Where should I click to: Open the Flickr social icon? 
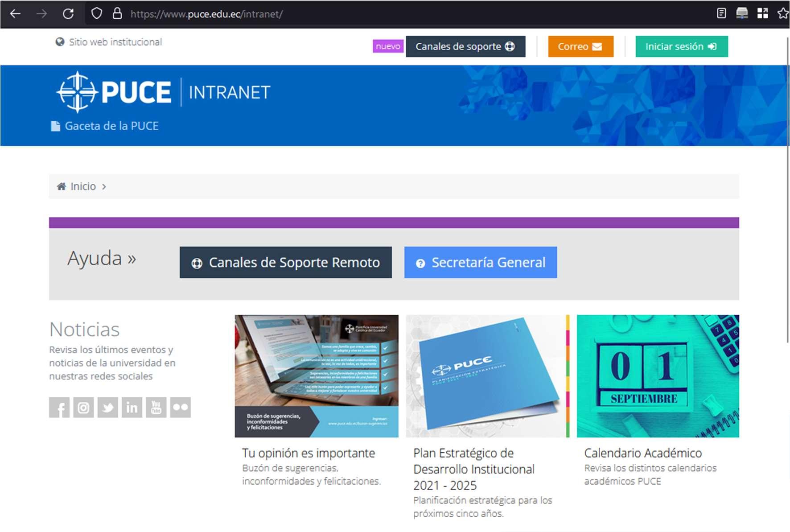pos(181,408)
